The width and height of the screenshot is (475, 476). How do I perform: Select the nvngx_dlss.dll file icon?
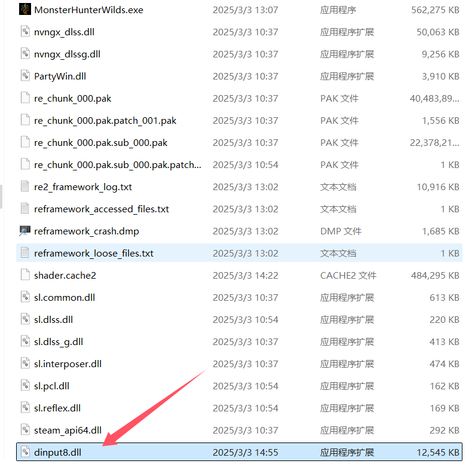point(24,32)
